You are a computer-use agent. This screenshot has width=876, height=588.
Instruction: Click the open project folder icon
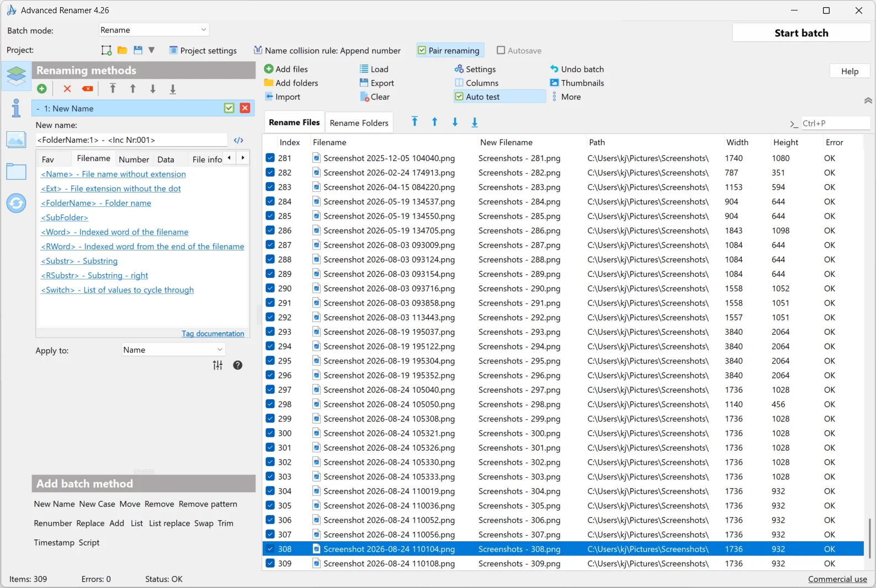pos(123,50)
